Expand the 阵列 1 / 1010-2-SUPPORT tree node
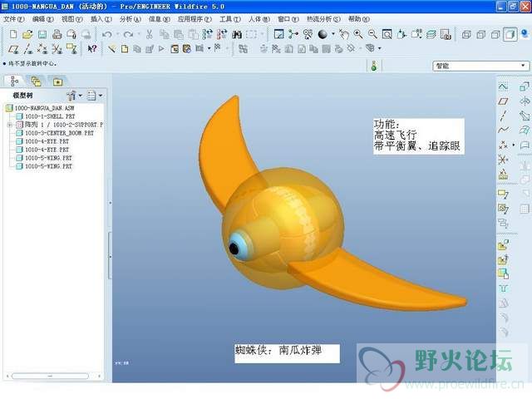 pos(10,125)
